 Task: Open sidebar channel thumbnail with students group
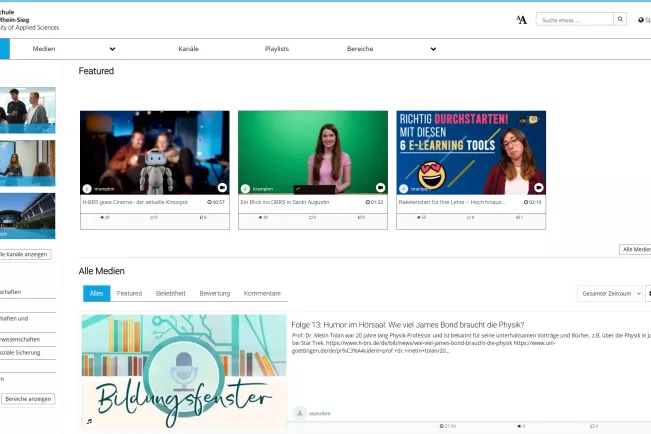[x=27, y=110]
